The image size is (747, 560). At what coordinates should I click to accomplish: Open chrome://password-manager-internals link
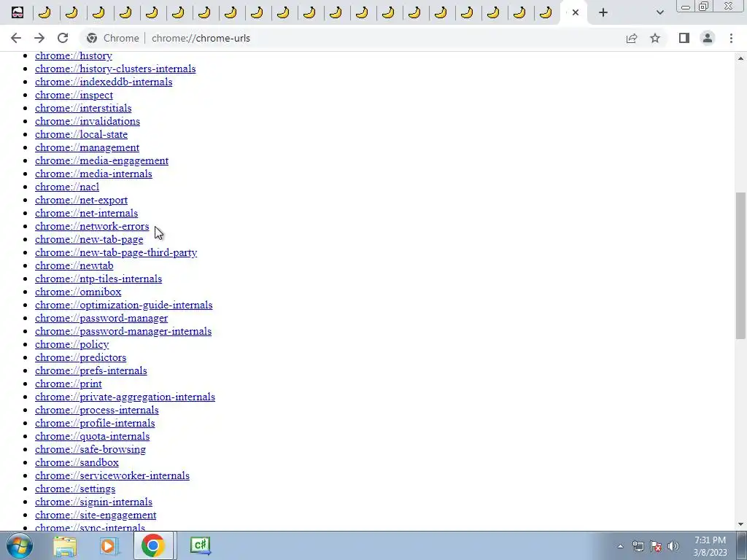123,332
